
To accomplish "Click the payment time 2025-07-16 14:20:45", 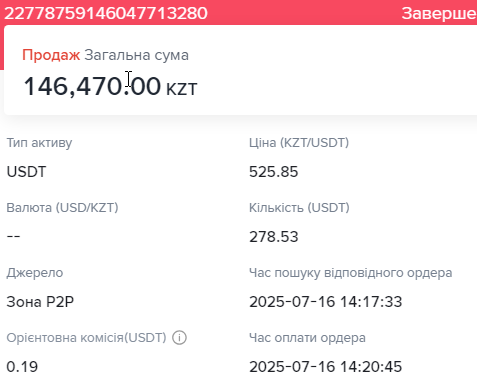I will (x=326, y=367).
